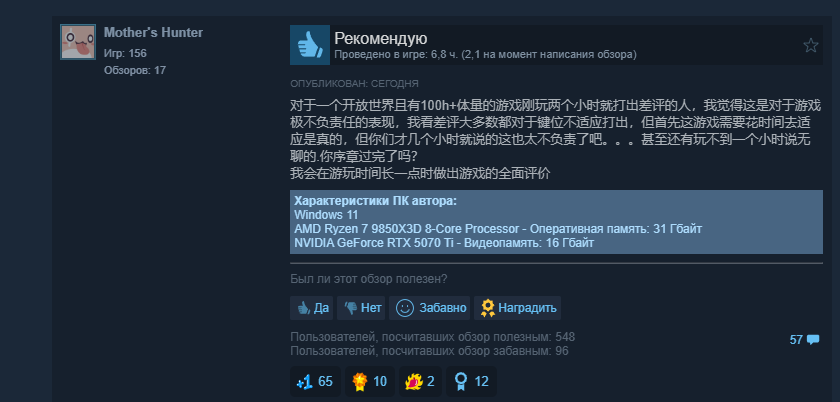
Task: Click the Chinese review text body
Action: [x=556, y=139]
